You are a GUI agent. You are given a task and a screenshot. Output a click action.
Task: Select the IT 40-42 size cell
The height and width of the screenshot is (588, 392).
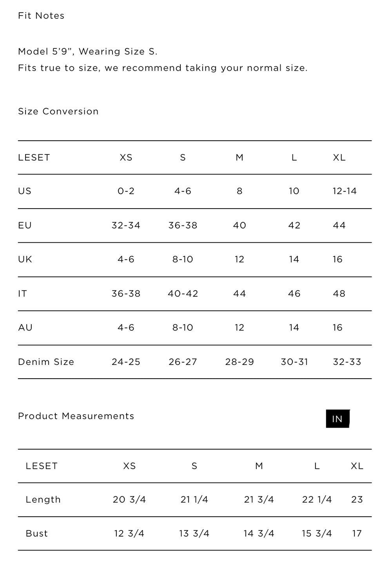click(183, 294)
